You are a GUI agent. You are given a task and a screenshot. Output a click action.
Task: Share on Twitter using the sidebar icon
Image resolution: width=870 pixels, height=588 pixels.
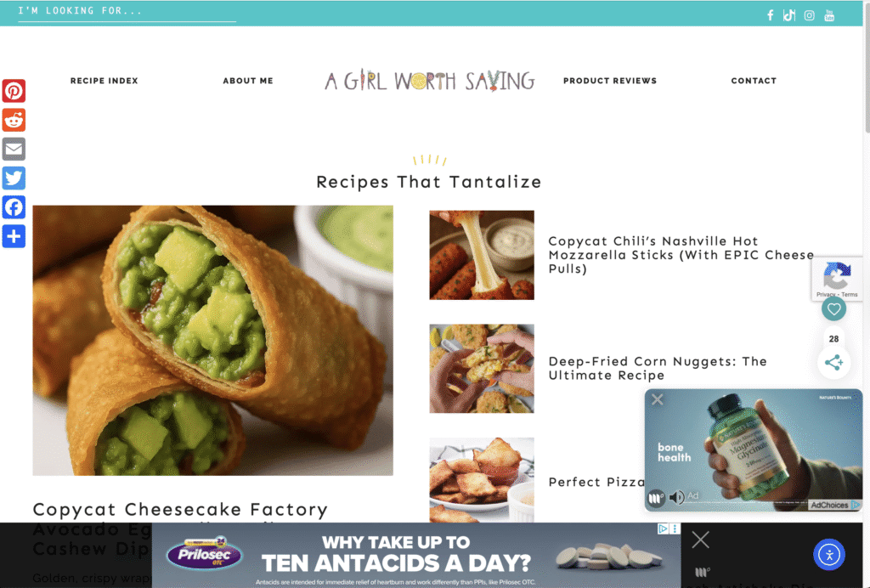(x=14, y=178)
